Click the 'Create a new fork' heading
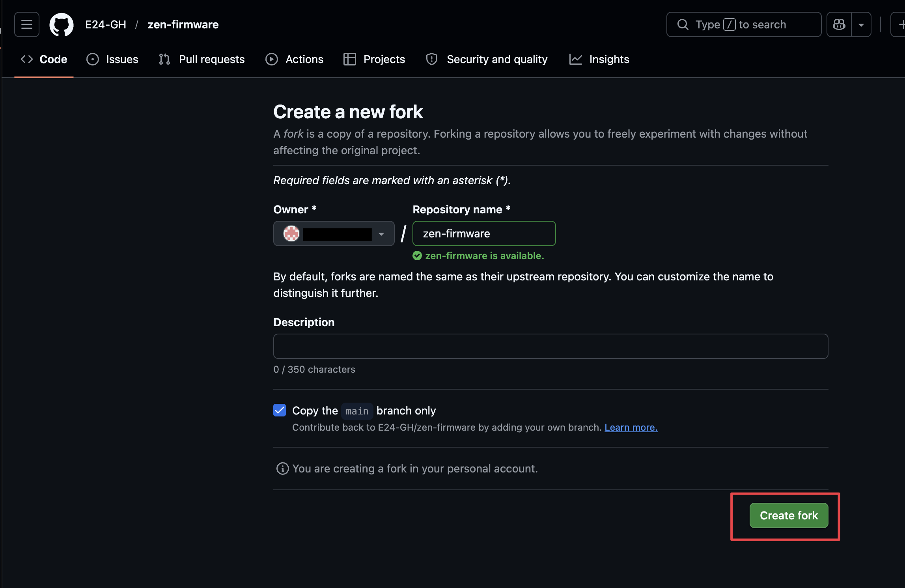 (348, 112)
